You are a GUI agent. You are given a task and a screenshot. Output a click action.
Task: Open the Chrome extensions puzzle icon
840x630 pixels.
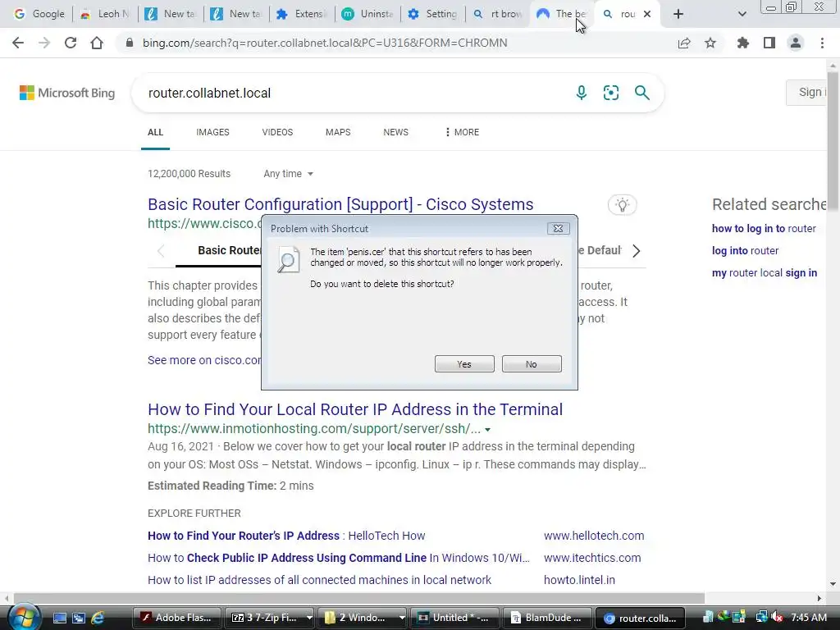pos(742,43)
